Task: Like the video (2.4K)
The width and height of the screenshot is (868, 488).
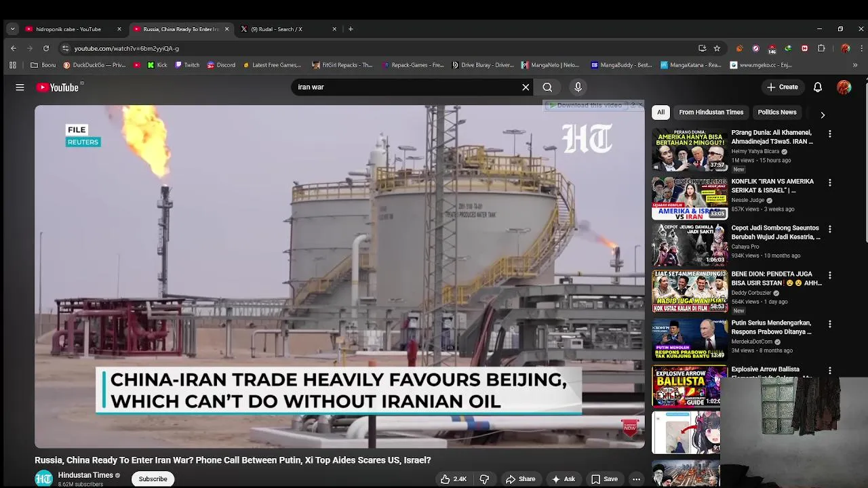Action: pyautogui.click(x=454, y=479)
